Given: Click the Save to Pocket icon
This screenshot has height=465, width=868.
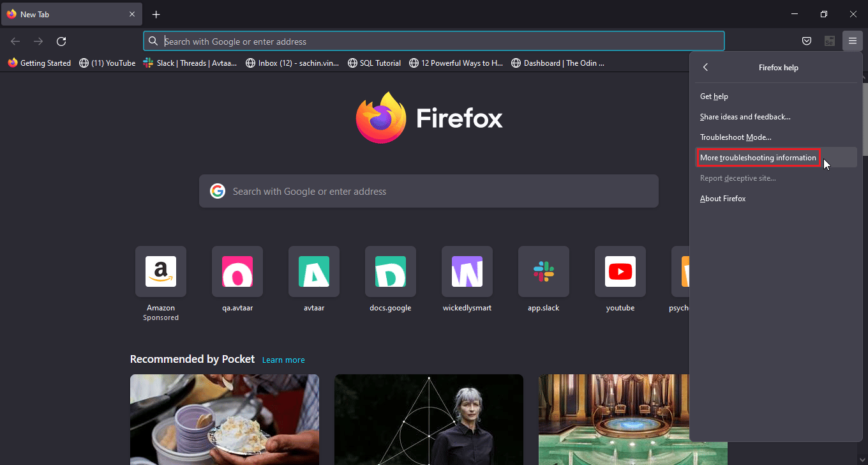Looking at the screenshot, I should 807,41.
